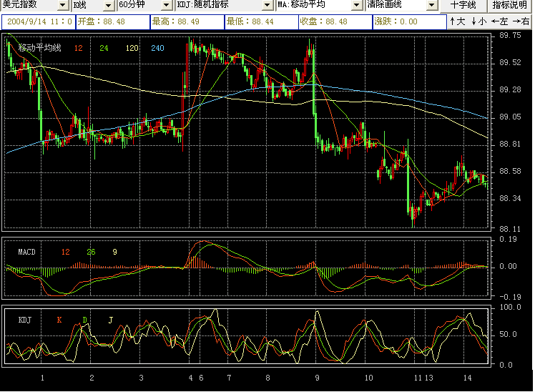Screen dimensions: 535x392
Task: Open the MA:移动平均 dropdown
Action: pos(355,6)
